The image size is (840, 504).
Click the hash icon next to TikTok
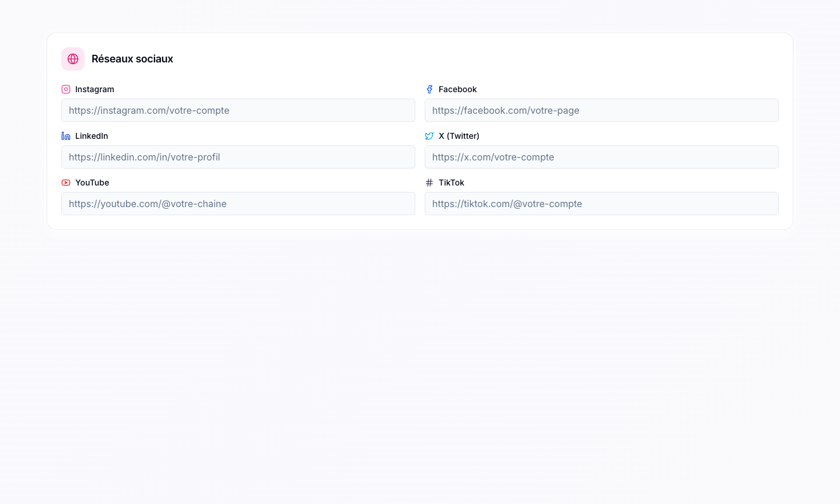[x=429, y=183]
